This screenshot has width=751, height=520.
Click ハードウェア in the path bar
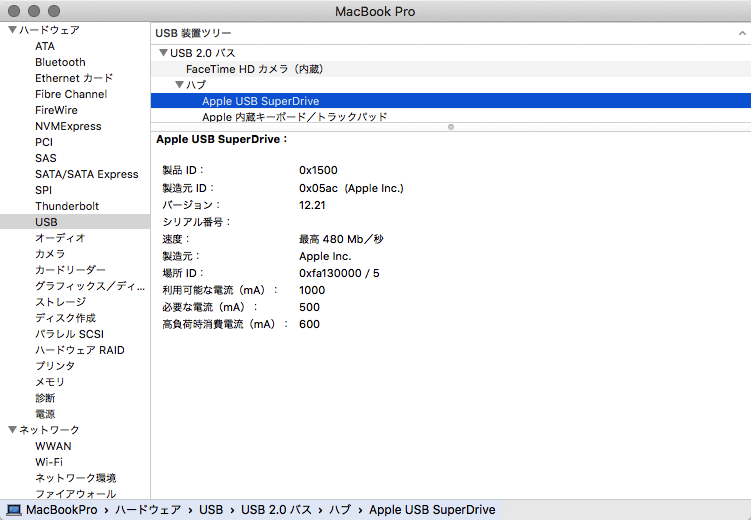(148, 510)
